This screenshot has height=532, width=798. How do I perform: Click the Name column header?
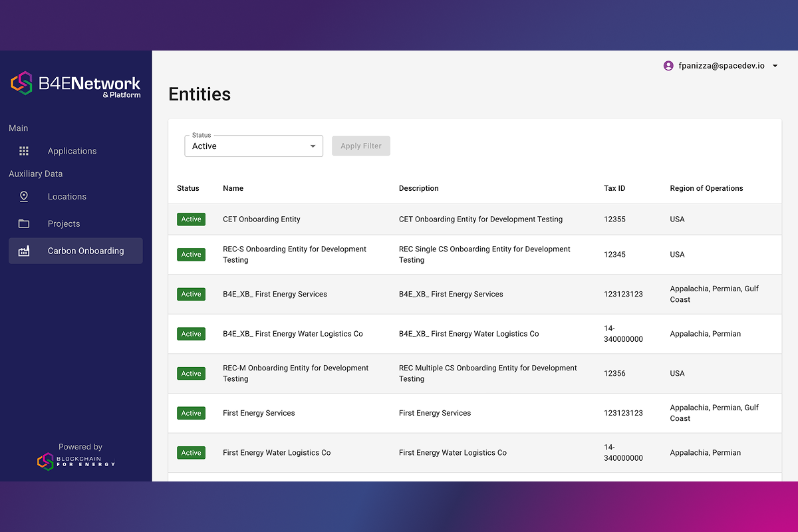pyautogui.click(x=233, y=188)
